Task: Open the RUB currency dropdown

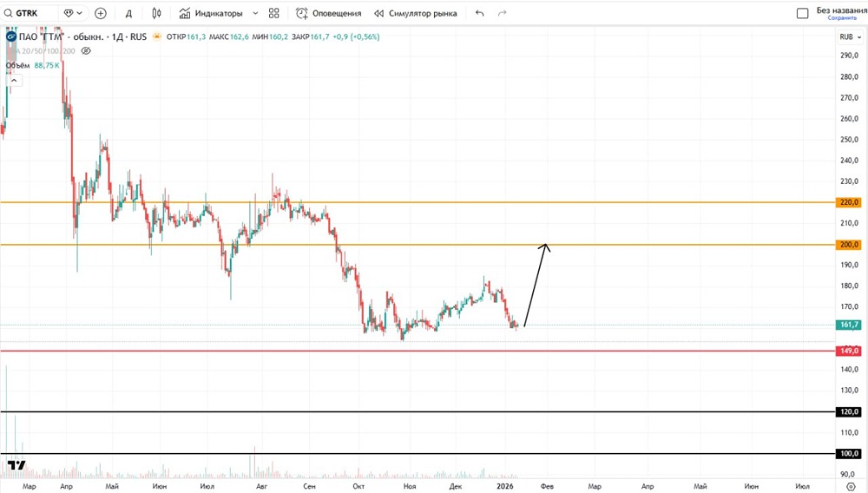Action: tap(850, 36)
